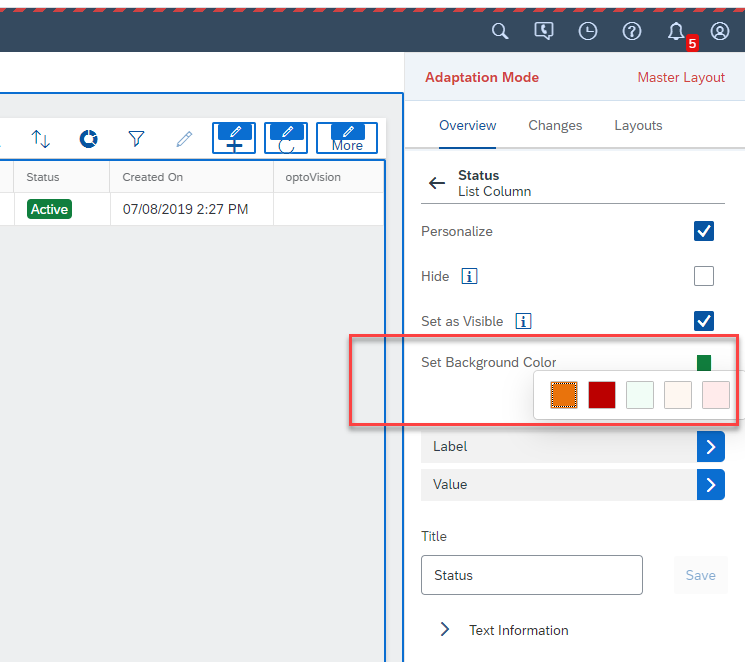Click the Label row text
The height and width of the screenshot is (662, 745).
(x=450, y=446)
